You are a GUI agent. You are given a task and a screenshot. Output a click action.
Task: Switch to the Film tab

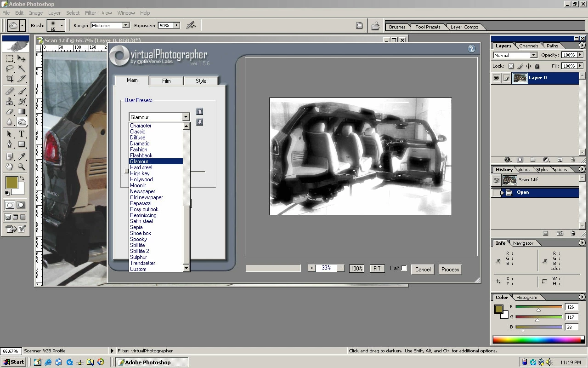(x=166, y=81)
